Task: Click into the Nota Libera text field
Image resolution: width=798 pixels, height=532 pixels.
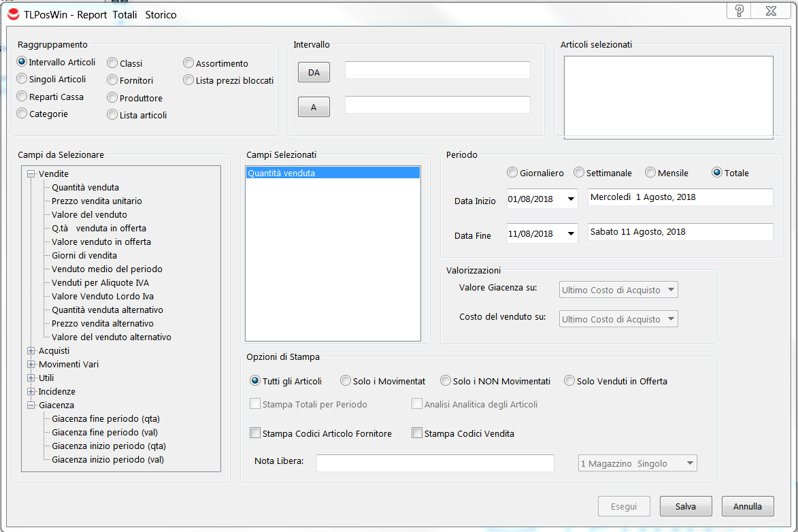Action: click(x=435, y=463)
